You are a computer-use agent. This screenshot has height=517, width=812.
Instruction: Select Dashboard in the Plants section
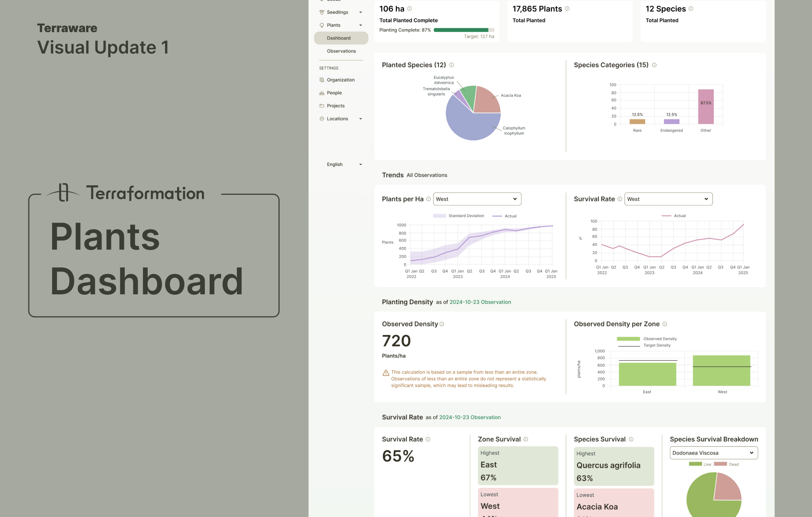coord(338,38)
